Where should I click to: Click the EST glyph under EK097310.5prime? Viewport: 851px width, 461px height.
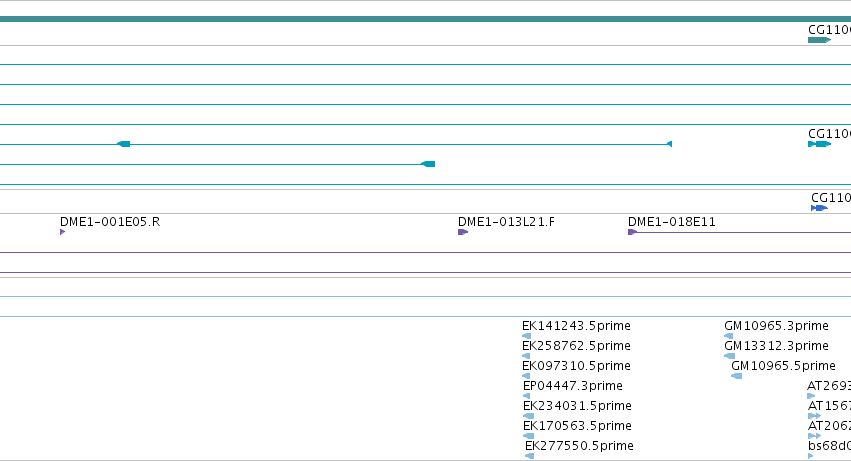click(526, 376)
